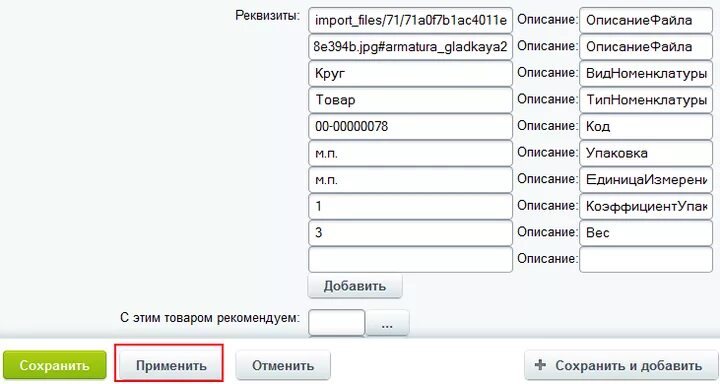Viewport: 720px width, 384px height.
Task: Click the green Сохранить button
Action: point(55,366)
